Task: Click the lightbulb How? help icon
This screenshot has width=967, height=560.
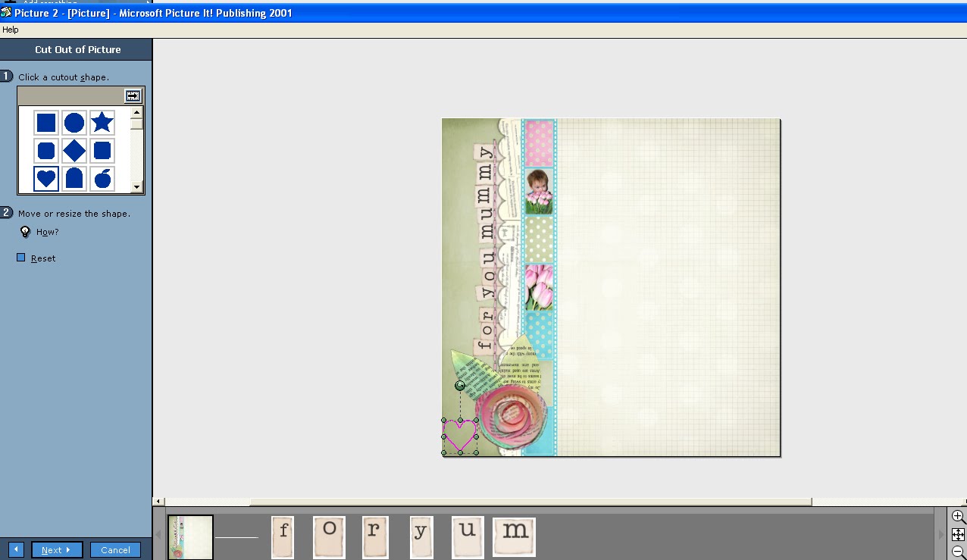Action: point(25,232)
